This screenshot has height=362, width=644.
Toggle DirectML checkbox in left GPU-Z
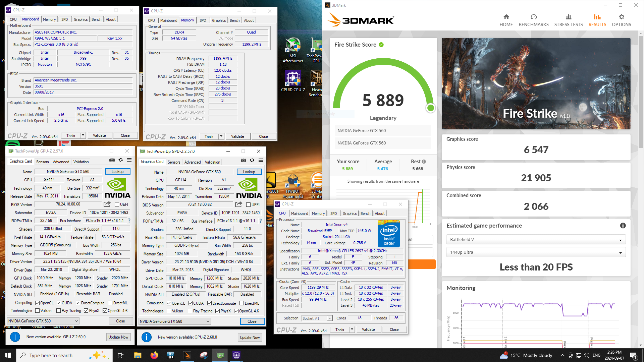[110, 303]
